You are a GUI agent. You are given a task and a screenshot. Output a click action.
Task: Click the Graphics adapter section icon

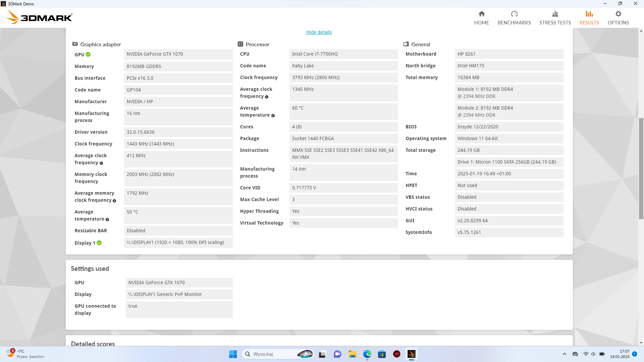point(75,44)
